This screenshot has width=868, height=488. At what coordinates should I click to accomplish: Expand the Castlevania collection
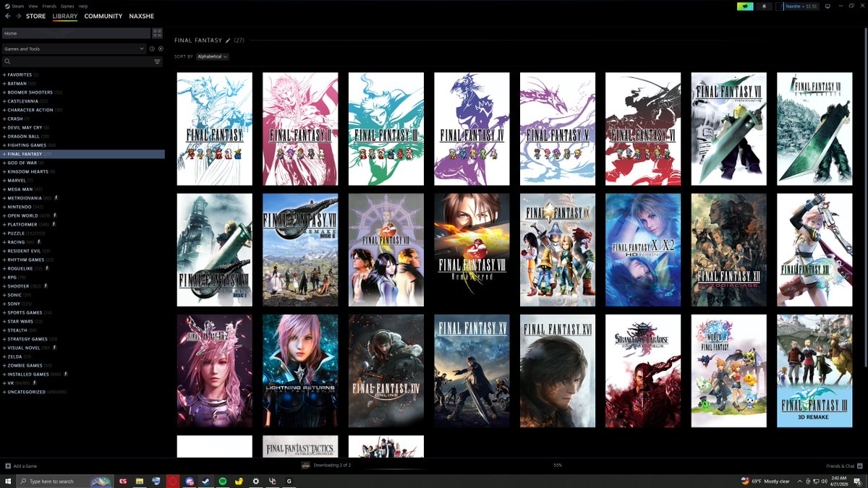[4, 101]
